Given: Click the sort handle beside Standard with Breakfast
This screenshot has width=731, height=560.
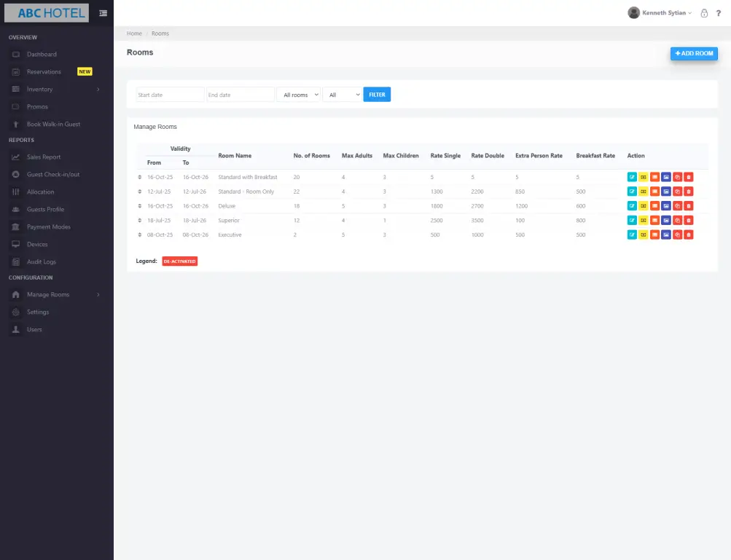Looking at the screenshot, I should [x=139, y=177].
